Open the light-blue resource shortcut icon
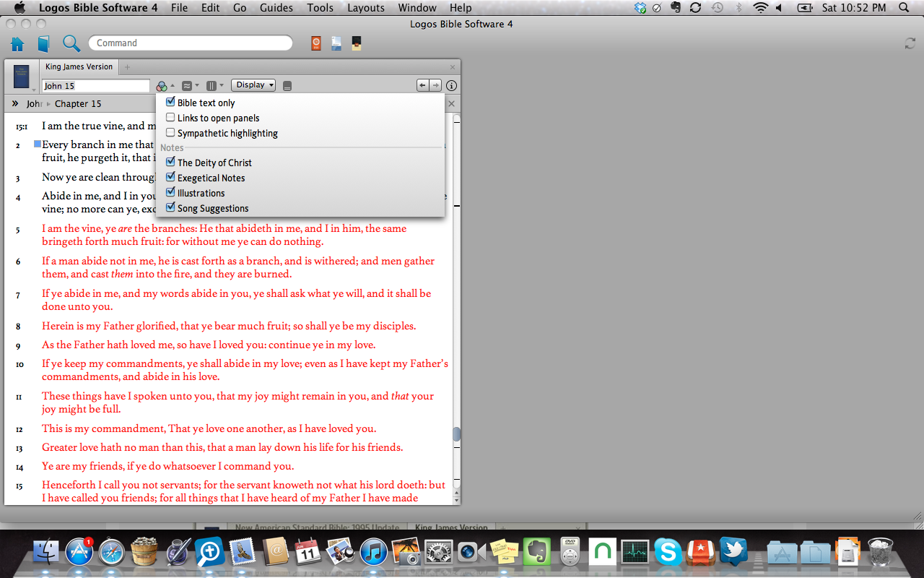Image resolution: width=924 pixels, height=578 pixels. [x=336, y=43]
